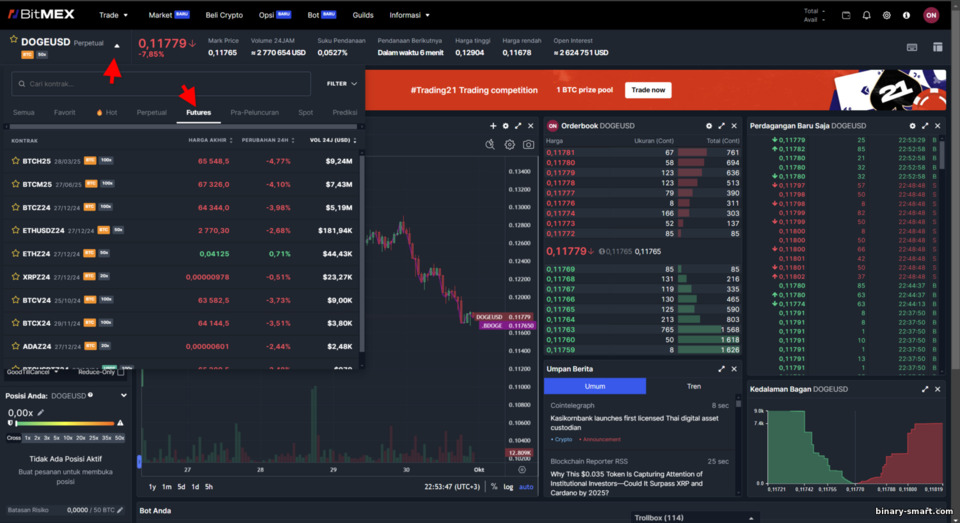Image resolution: width=960 pixels, height=523 pixels.
Task: Click the recent trades vertical scrollbar
Action: point(941,153)
